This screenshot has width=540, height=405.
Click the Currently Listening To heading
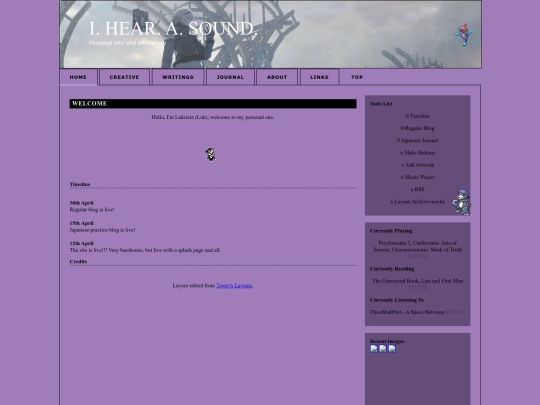397,300
